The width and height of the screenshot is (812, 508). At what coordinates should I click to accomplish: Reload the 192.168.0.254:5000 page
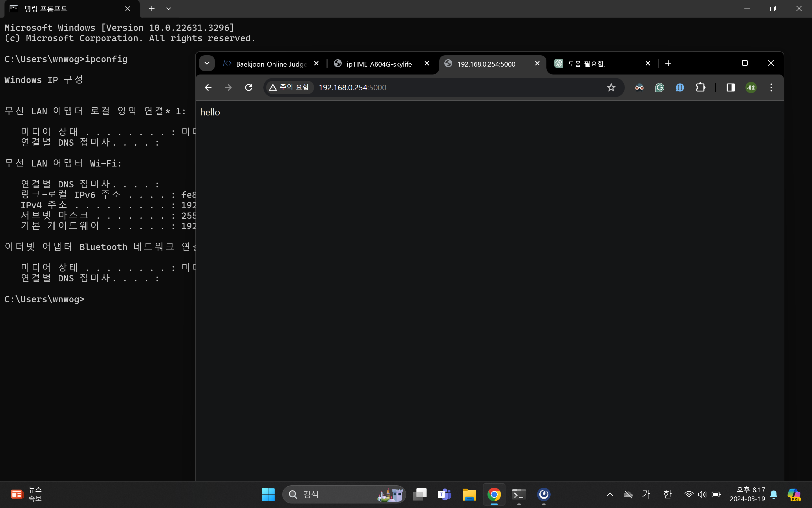click(249, 88)
